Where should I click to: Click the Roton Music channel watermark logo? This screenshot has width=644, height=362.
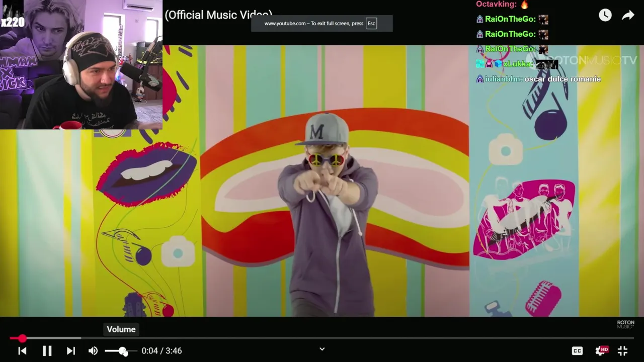click(x=625, y=324)
